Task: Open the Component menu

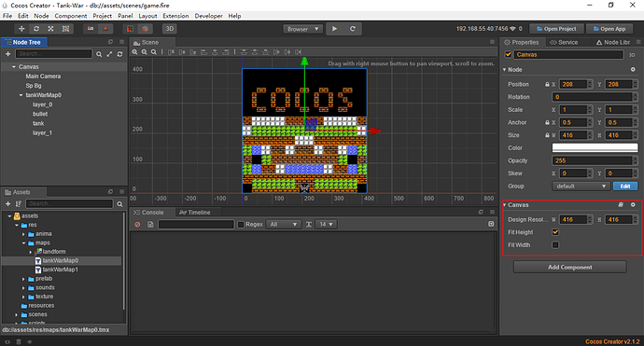Action: 71,16
